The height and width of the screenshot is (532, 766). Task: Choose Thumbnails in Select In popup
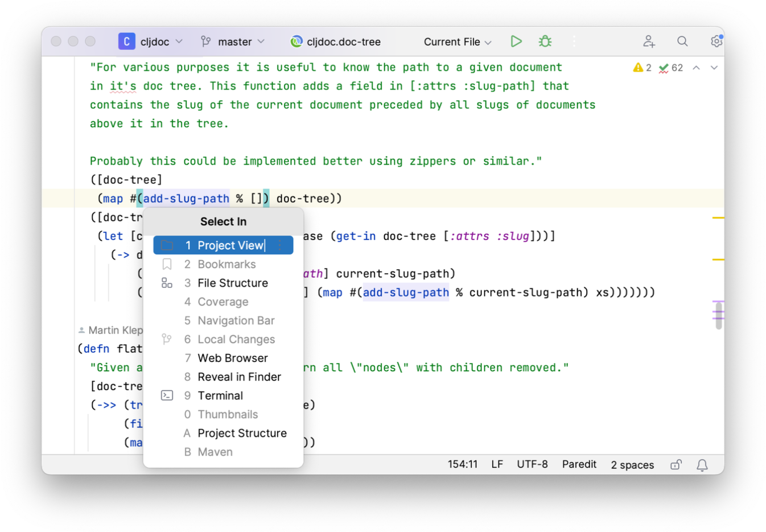[x=223, y=414]
